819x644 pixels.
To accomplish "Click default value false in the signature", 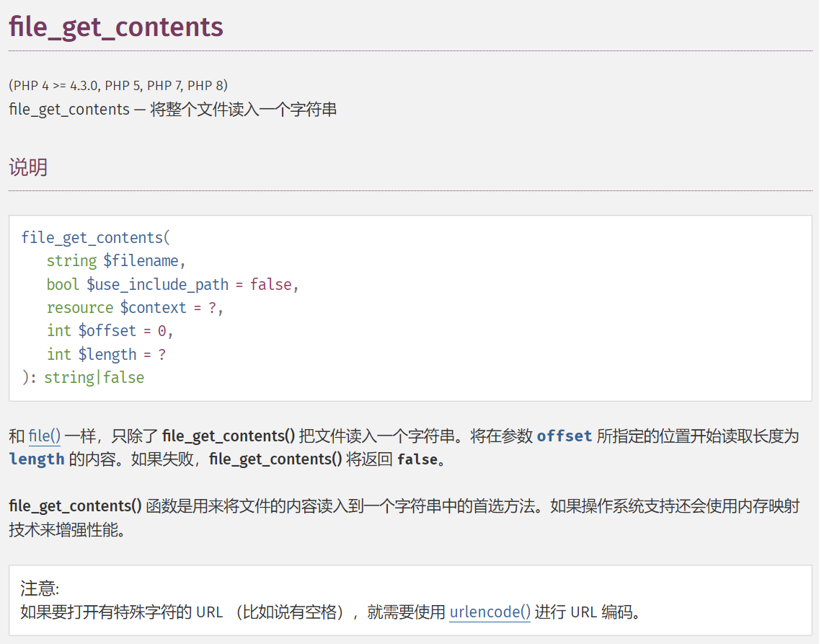I will point(270,285).
